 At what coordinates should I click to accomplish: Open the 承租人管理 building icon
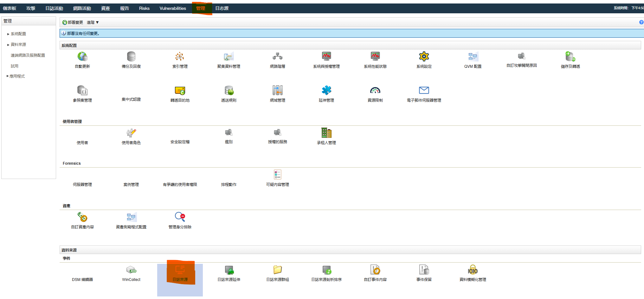326,133
